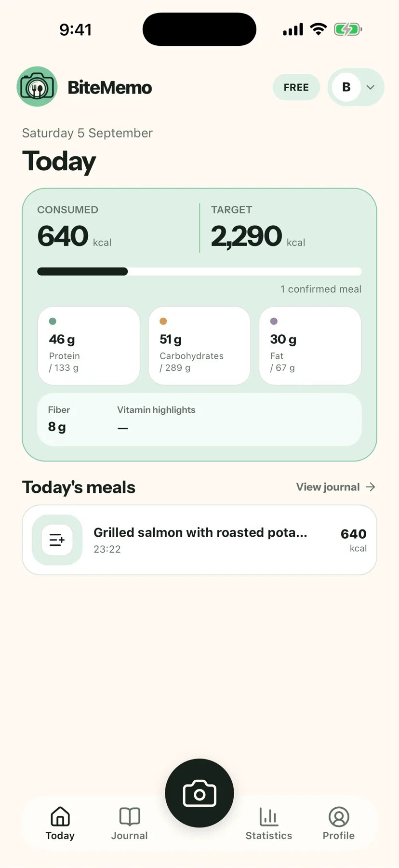The height and width of the screenshot is (868, 399).
Task: Tap the Fiber and Vitamin highlights panel
Action: coord(199,420)
